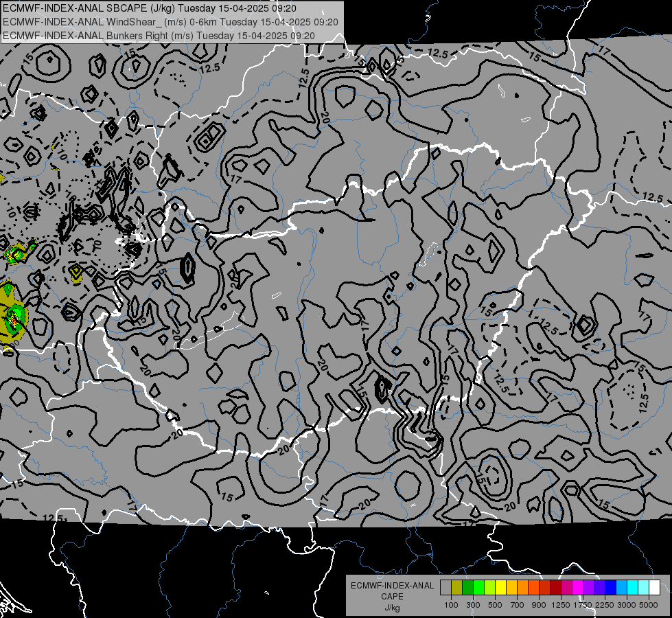The height and width of the screenshot is (618, 672).
Task: Click the J/kg unit label in legend
Action: (392, 608)
